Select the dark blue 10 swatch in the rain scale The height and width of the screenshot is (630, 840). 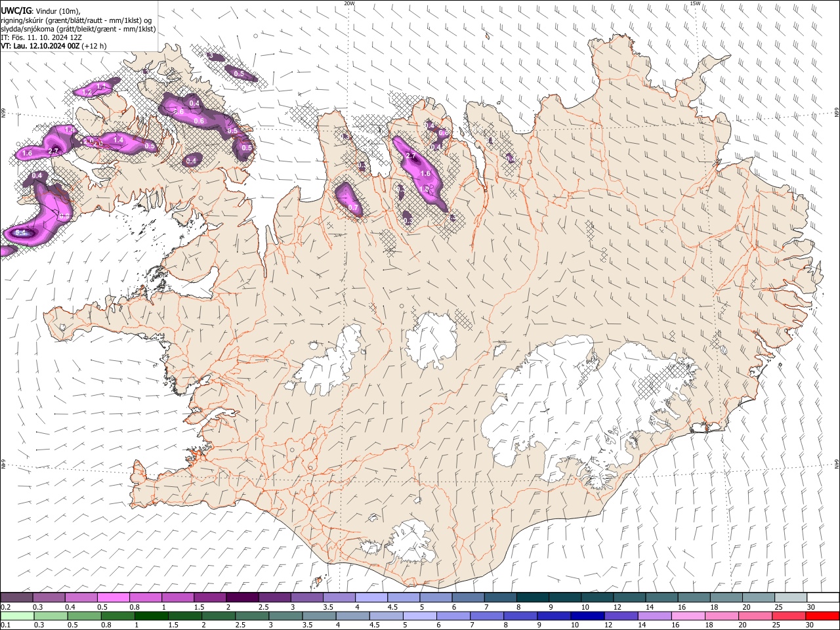coord(588,616)
